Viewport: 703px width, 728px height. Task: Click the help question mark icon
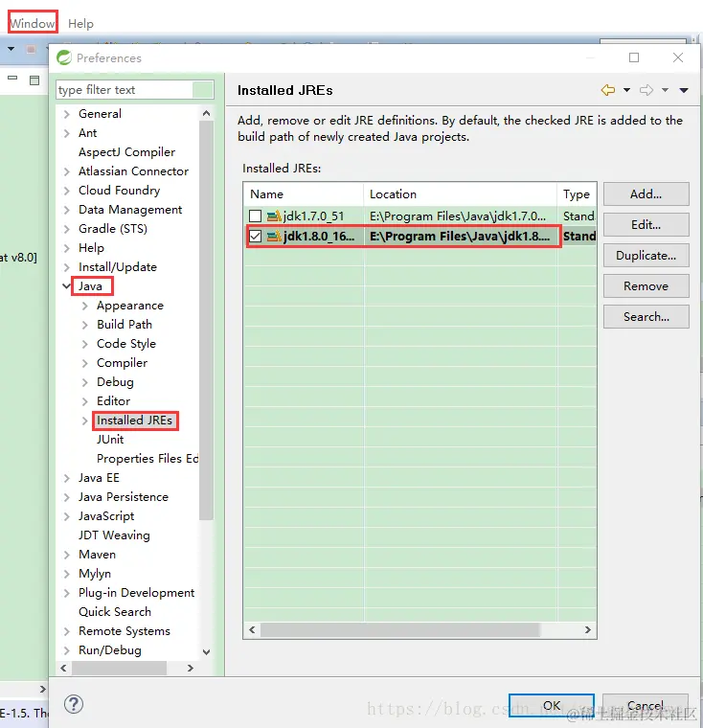click(x=74, y=704)
